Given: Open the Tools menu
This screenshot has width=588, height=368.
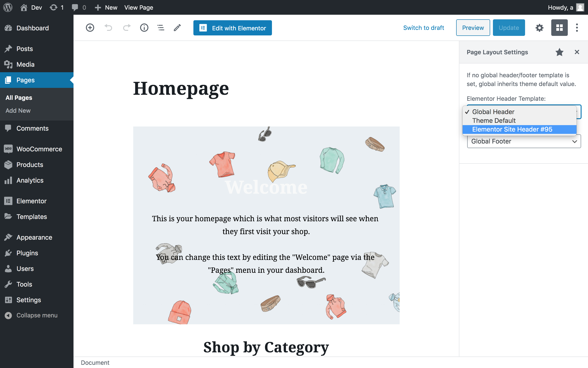Looking at the screenshot, I should [37, 284].
